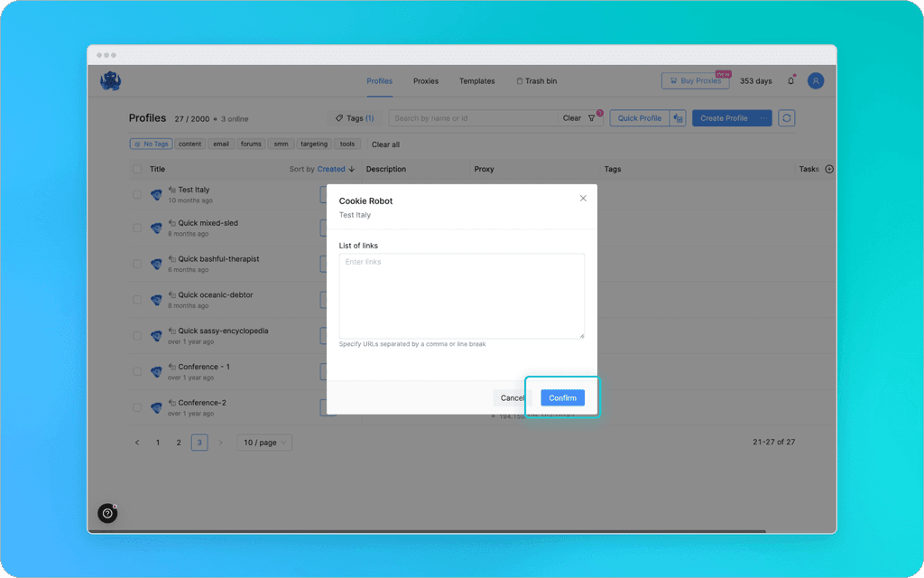924x578 pixels.
Task: Open the 10 / page dropdown
Action: 263,443
